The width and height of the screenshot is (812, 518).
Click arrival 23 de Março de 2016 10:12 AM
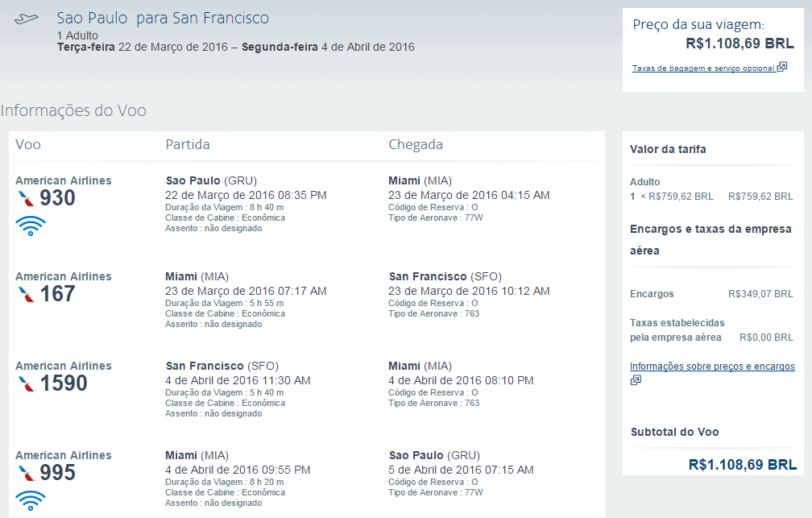[469, 291]
